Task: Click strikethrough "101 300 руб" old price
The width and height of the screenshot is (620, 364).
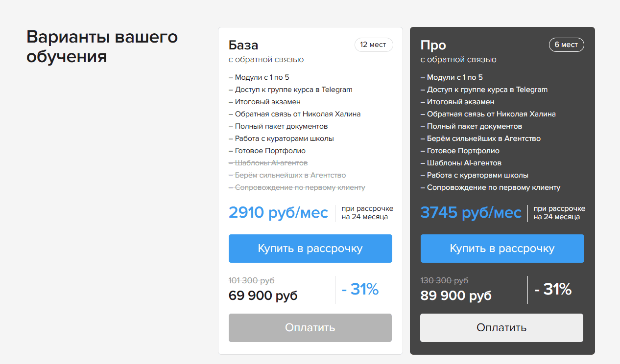Action: 252,280
